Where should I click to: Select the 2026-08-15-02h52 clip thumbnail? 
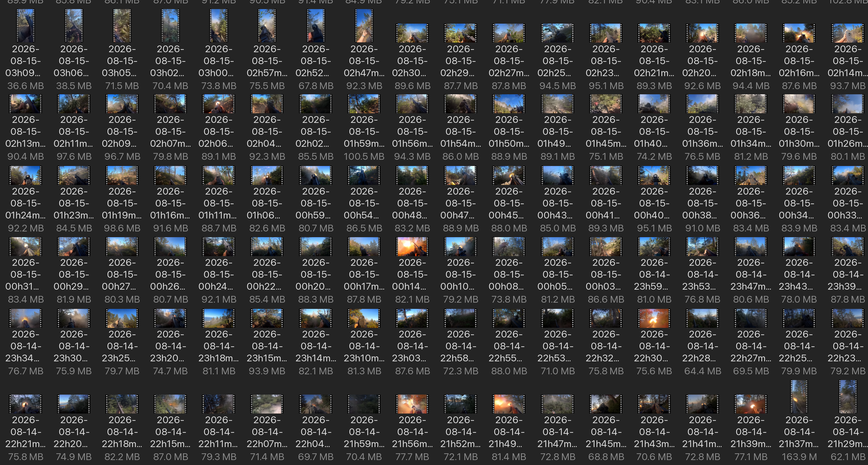[316, 26]
